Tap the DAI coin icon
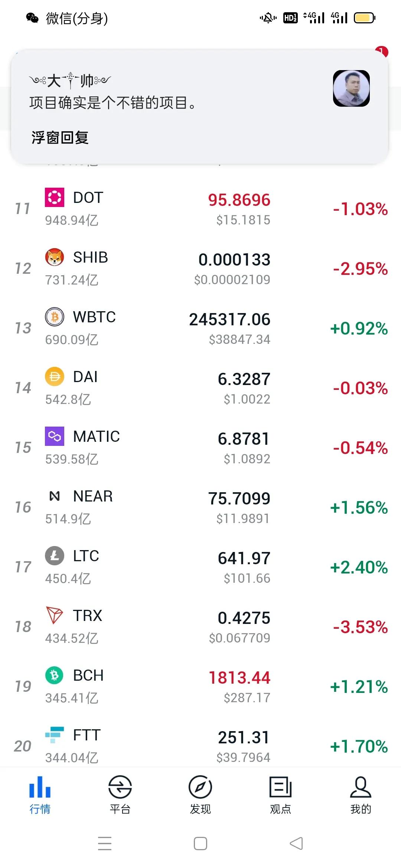The width and height of the screenshot is (401, 868). 55,377
